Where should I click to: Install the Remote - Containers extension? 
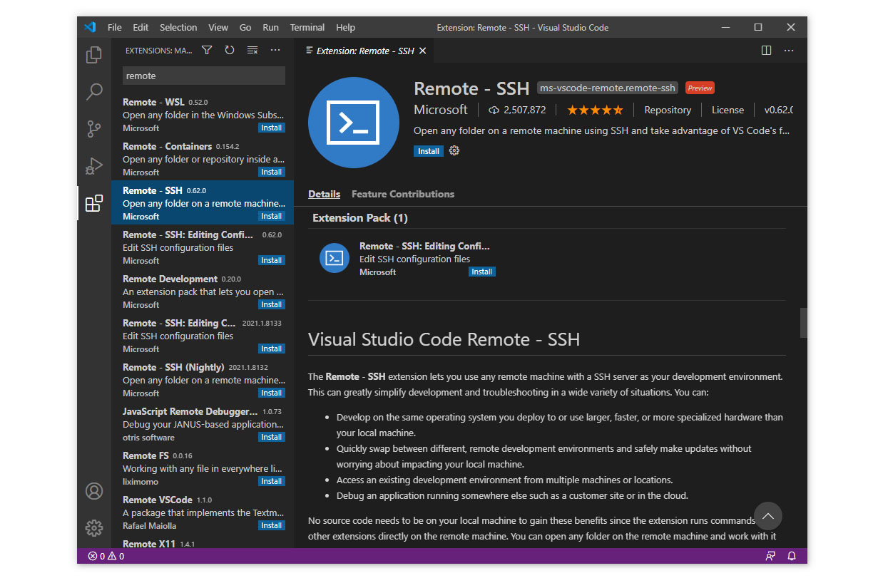(272, 172)
